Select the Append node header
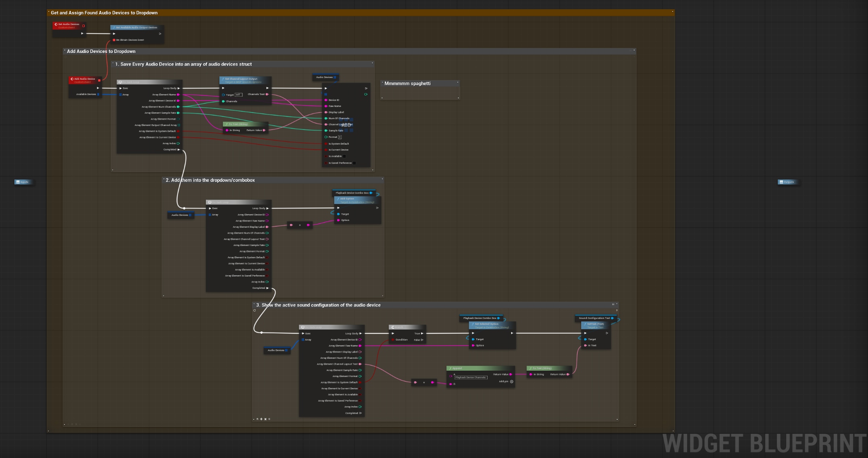 tap(481, 368)
